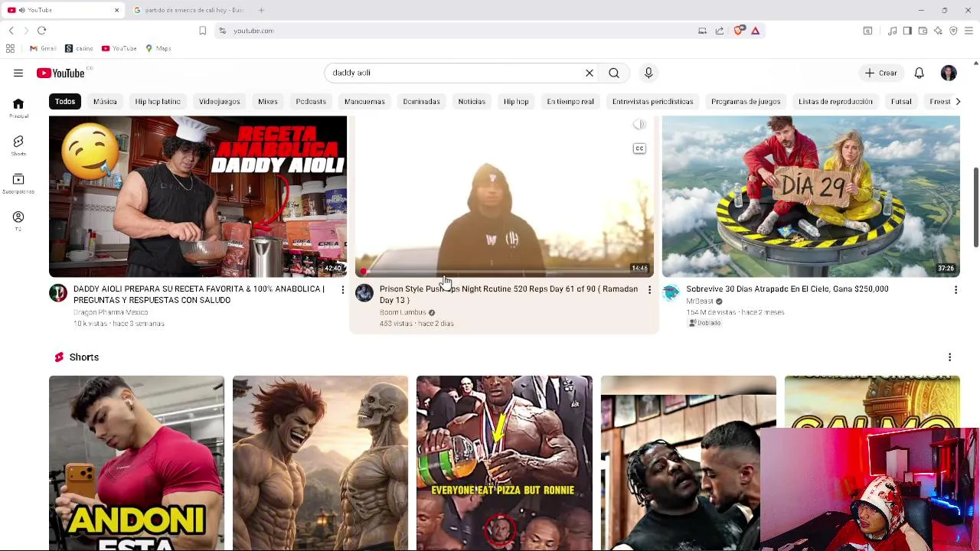Open the Maps bookmark
Screen dimensions: 980x551
[x=158, y=48]
